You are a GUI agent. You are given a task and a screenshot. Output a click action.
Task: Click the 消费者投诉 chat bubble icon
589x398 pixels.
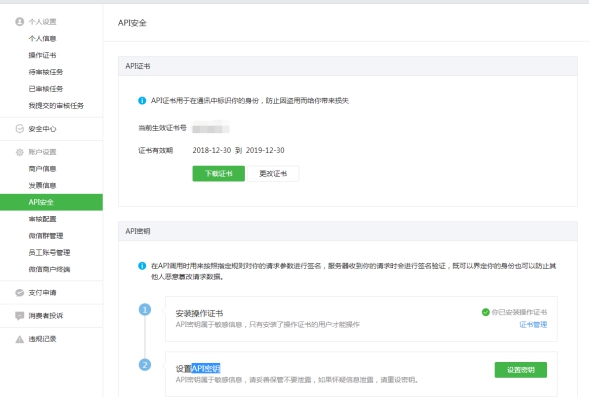20,316
